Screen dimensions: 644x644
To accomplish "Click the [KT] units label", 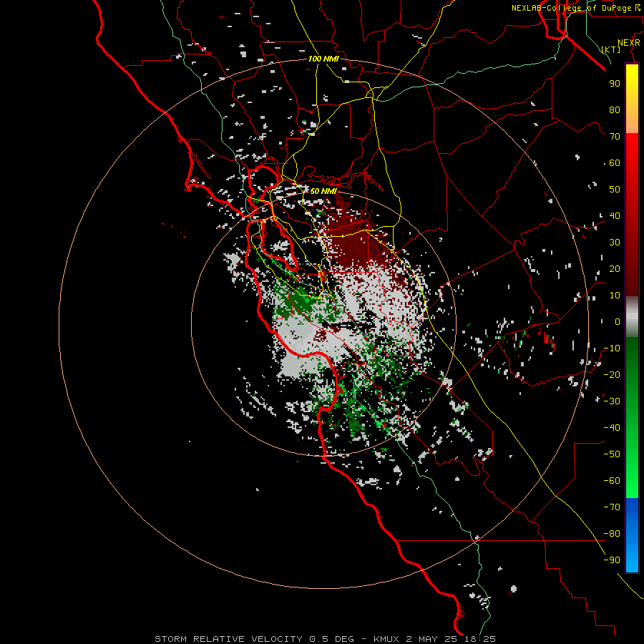I will click(x=611, y=49).
